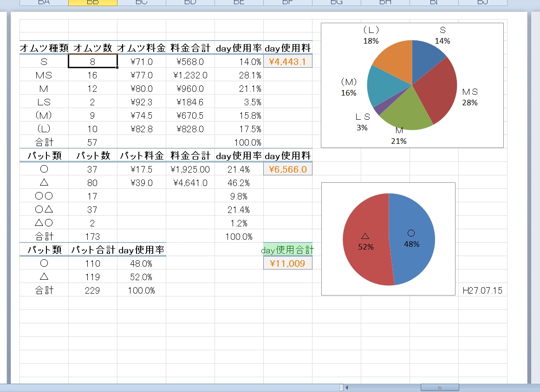Select the MS diaper type cell
The width and height of the screenshot is (540, 392).
[44, 75]
